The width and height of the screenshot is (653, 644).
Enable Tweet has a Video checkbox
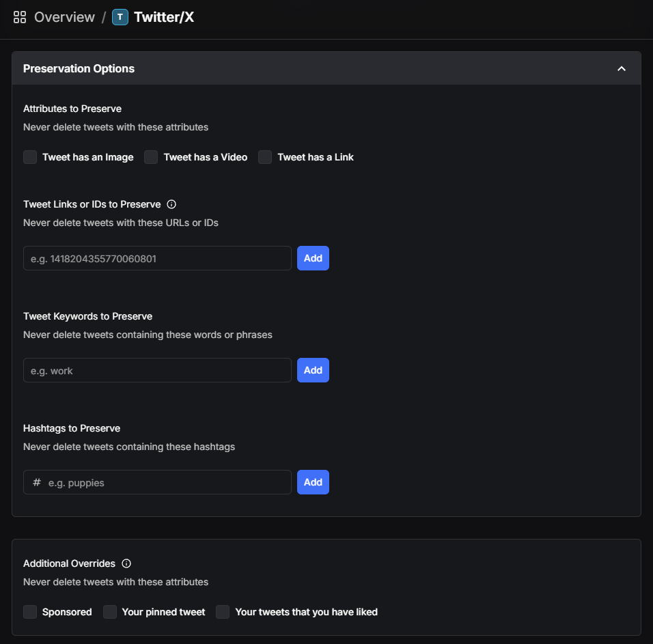151,157
